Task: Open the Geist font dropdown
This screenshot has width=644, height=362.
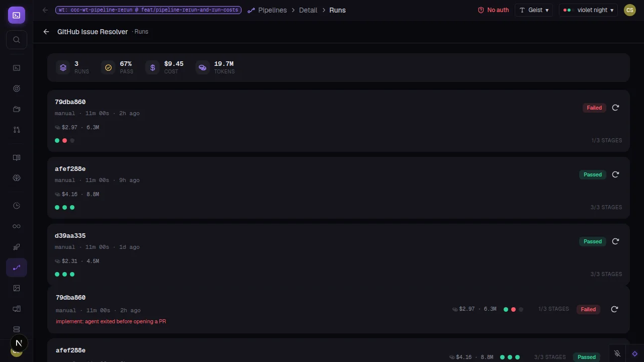Action: (534, 10)
